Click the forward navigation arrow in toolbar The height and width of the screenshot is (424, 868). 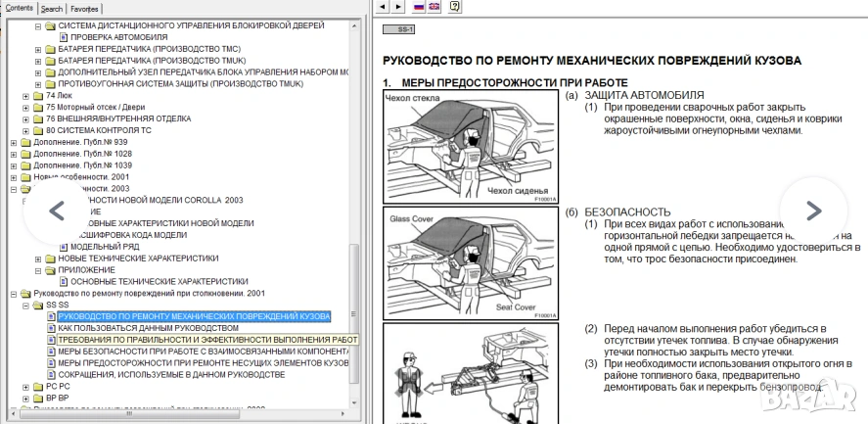(400, 7)
